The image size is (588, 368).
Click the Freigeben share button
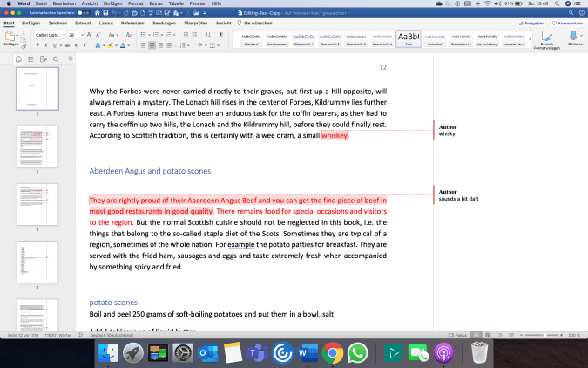(x=534, y=24)
